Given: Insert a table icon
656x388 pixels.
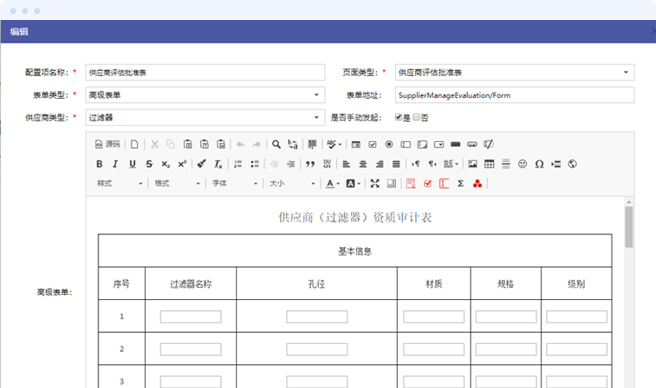Looking at the screenshot, I should click(489, 164).
